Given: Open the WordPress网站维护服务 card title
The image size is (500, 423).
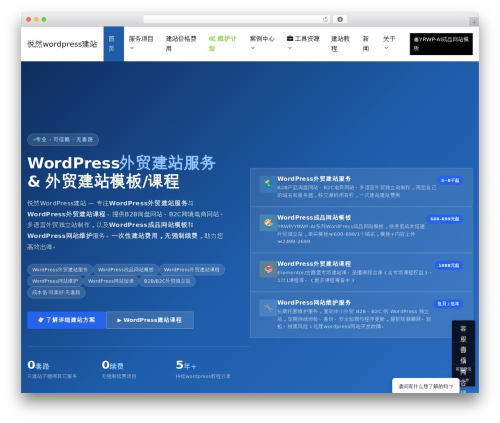Looking at the screenshot, I should click(x=314, y=302).
